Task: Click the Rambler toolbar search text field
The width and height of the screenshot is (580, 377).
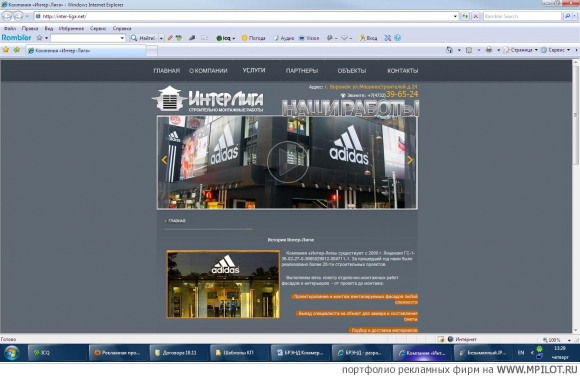Action: click(x=85, y=38)
